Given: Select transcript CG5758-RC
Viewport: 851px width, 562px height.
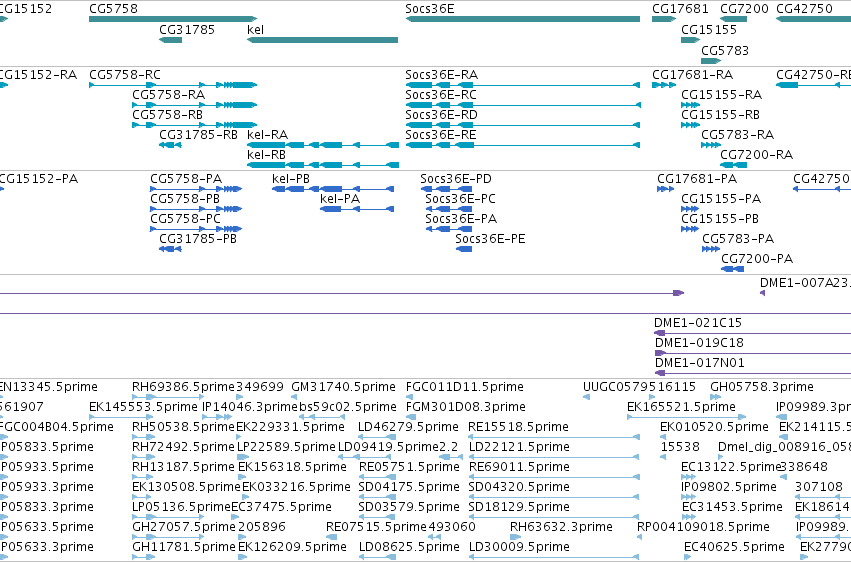Looking at the screenshot, I should 173,85.
